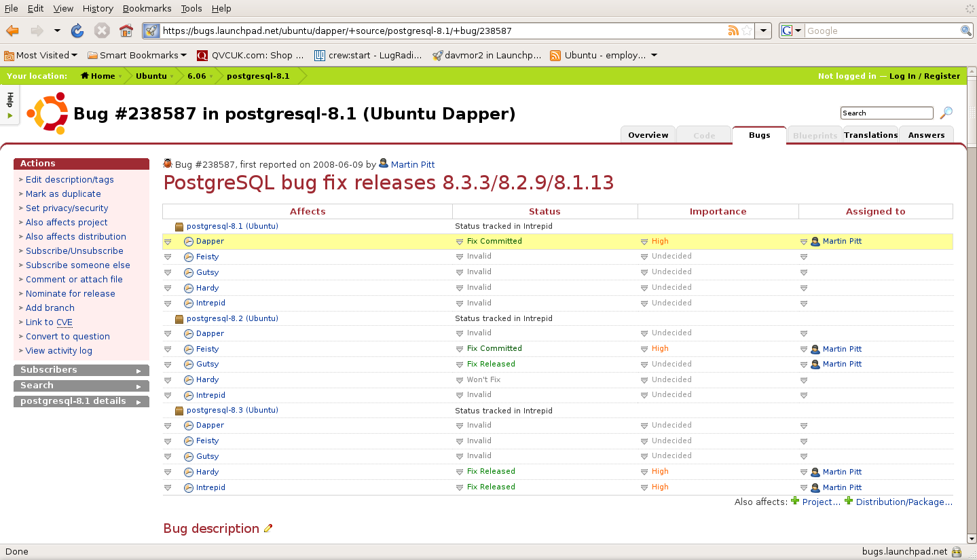Expand the postgresql-8.1 details portlet

tap(139, 402)
